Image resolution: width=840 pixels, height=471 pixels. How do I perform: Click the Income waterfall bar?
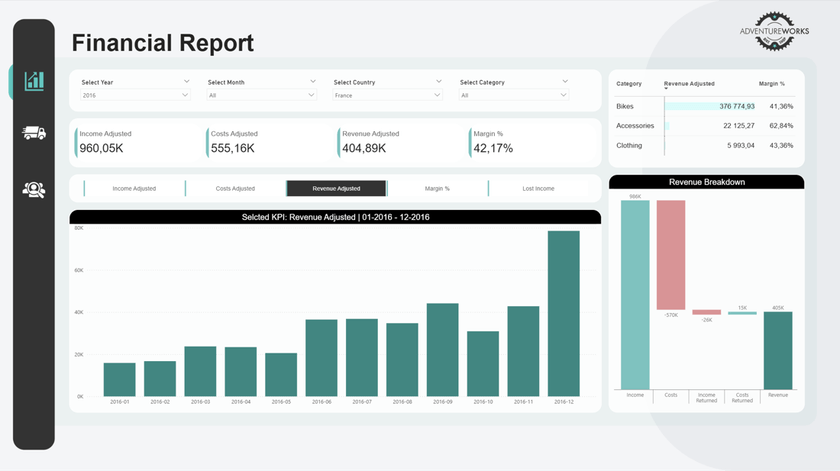635,295
